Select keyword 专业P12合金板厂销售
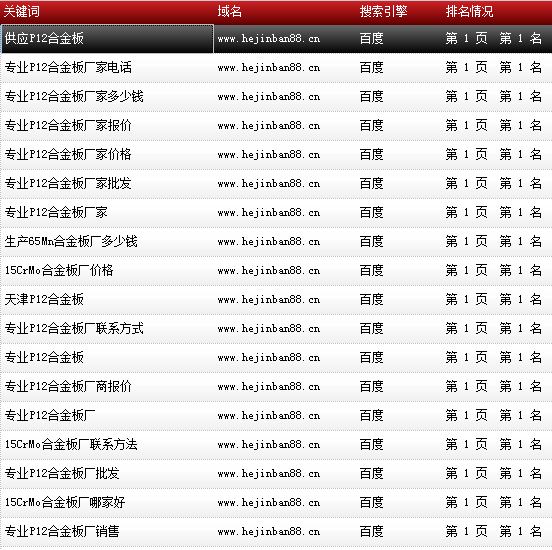 pyautogui.click(x=62, y=531)
